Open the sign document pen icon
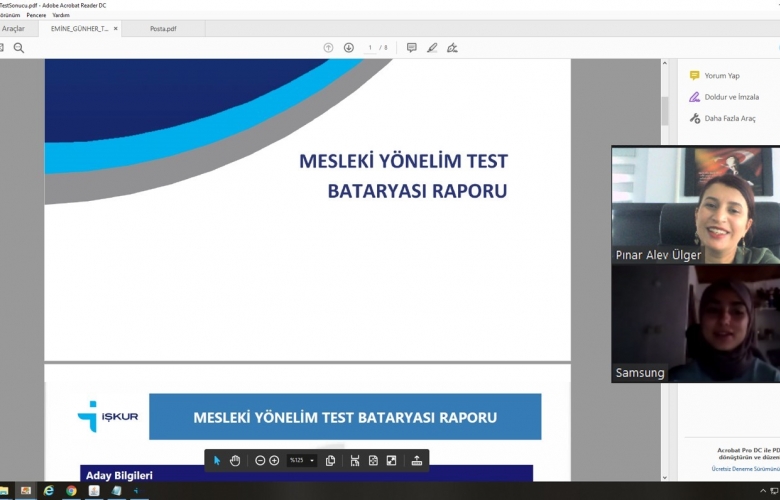780x500 pixels. (452, 48)
